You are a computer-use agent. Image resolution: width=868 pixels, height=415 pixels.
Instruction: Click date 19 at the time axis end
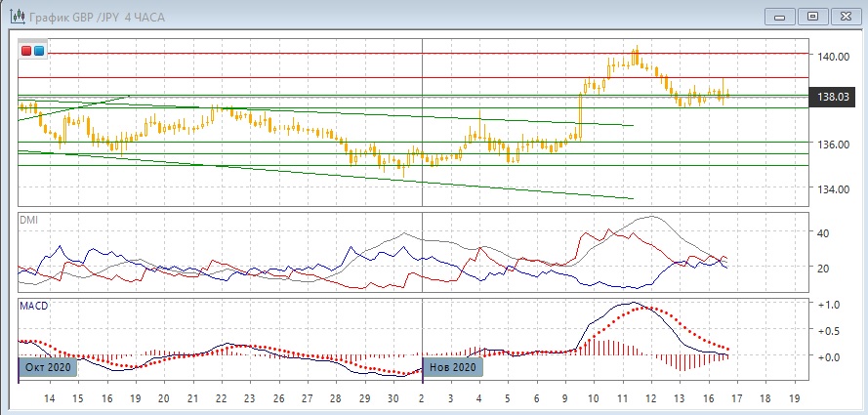coord(794,399)
